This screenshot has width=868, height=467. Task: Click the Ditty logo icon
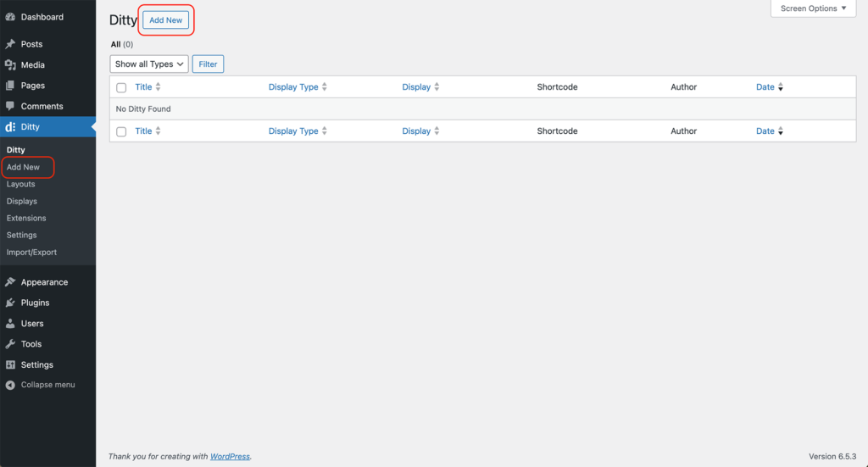tap(10, 127)
